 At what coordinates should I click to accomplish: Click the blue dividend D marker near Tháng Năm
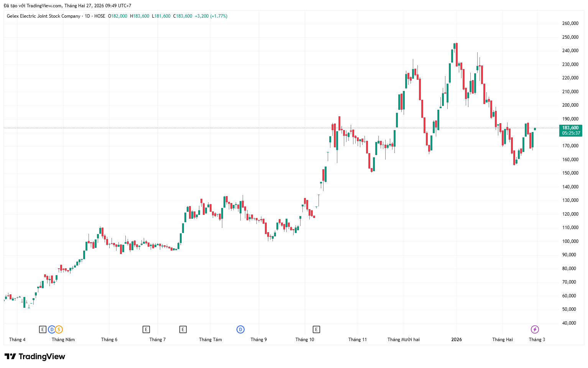coord(51,329)
